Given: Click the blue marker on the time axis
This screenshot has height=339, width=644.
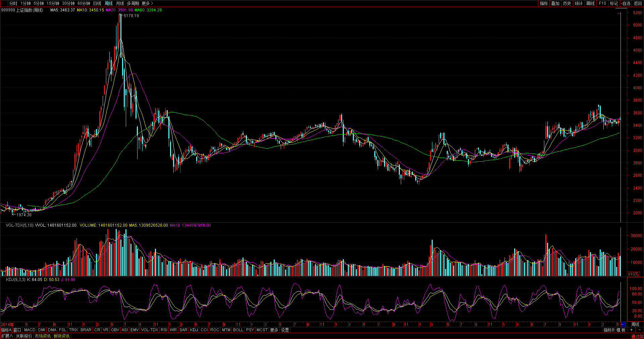Looking at the screenshot, I should click(x=623, y=324).
